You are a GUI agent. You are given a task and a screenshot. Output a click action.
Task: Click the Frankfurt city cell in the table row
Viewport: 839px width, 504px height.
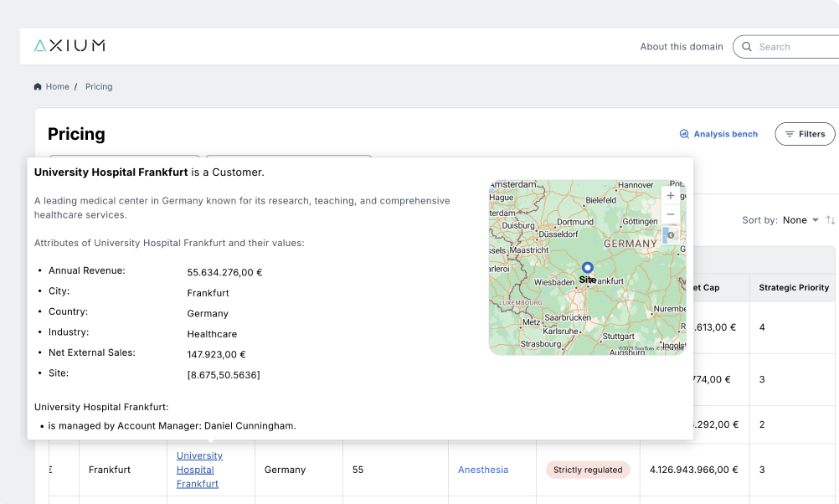pyautogui.click(x=110, y=470)
